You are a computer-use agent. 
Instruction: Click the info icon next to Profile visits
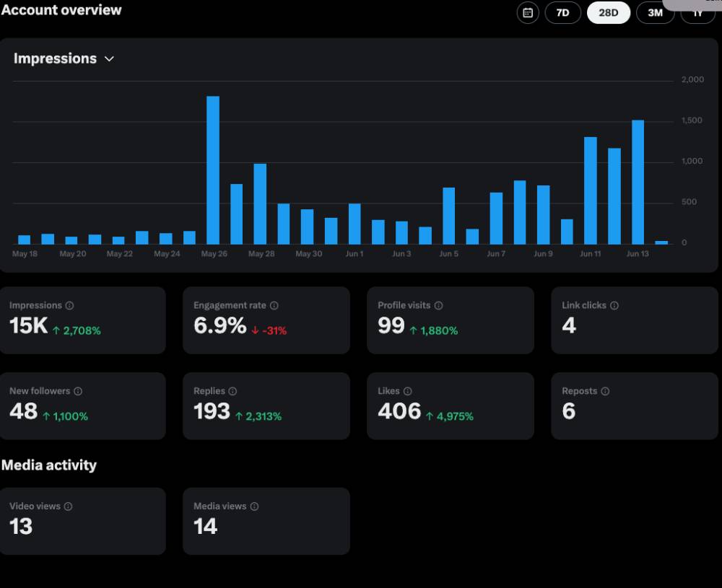click(439, 305)
